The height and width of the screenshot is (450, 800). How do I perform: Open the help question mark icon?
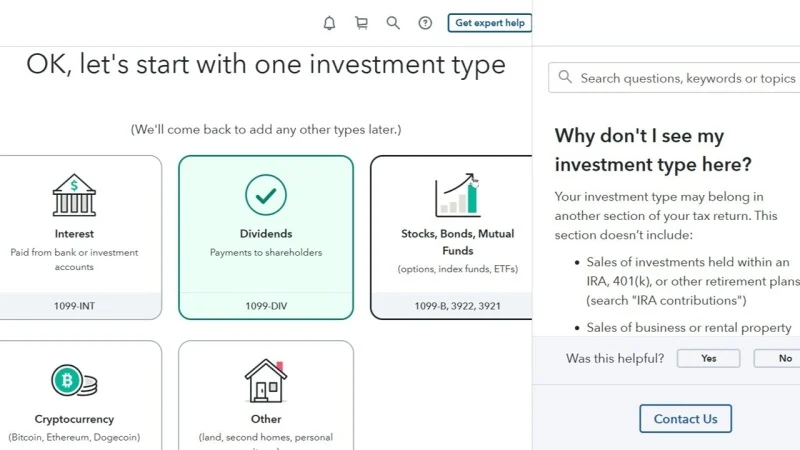tap(425, 23)
